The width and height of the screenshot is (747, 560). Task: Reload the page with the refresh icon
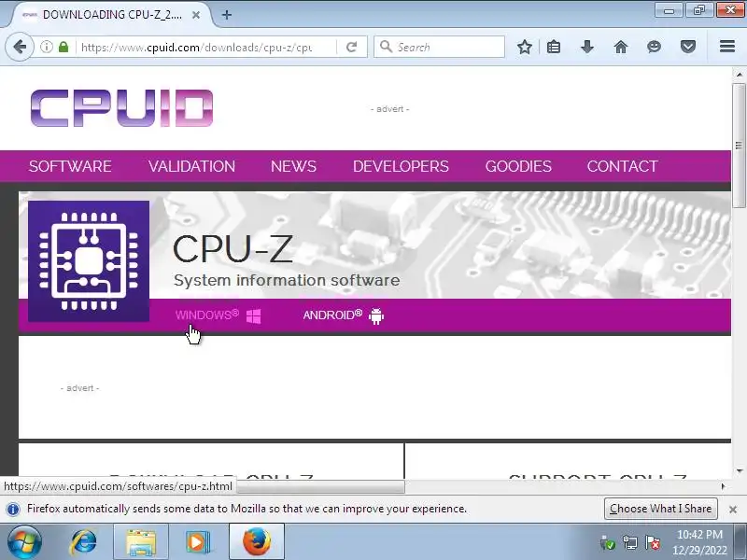352,47
